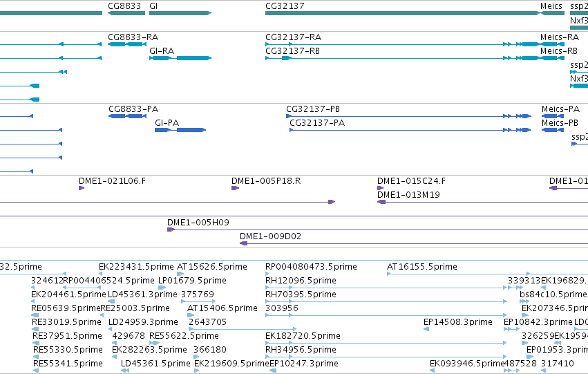Select the CG8833 gene label
588x374 pixels.
point(124,6)
